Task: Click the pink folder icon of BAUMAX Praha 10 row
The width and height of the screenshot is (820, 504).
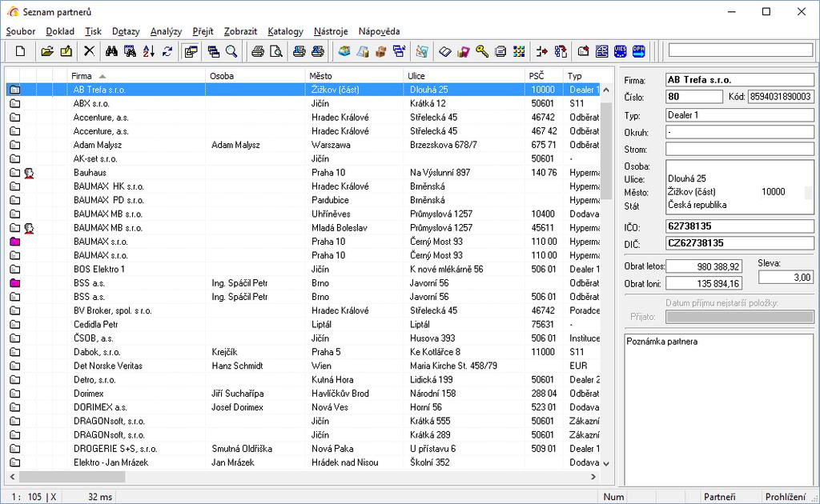Action: click(14, 242)
